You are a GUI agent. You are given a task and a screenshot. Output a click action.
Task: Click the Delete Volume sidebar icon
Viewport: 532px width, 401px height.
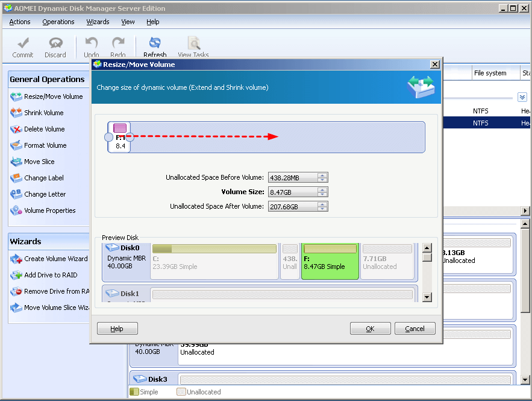pos(16,130)
